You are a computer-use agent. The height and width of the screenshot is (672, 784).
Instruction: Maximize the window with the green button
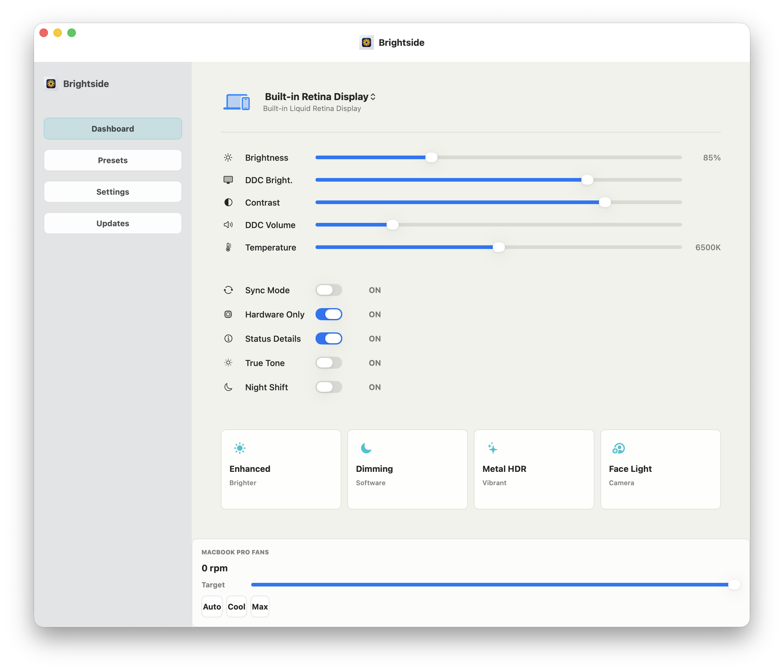(72, 33)
